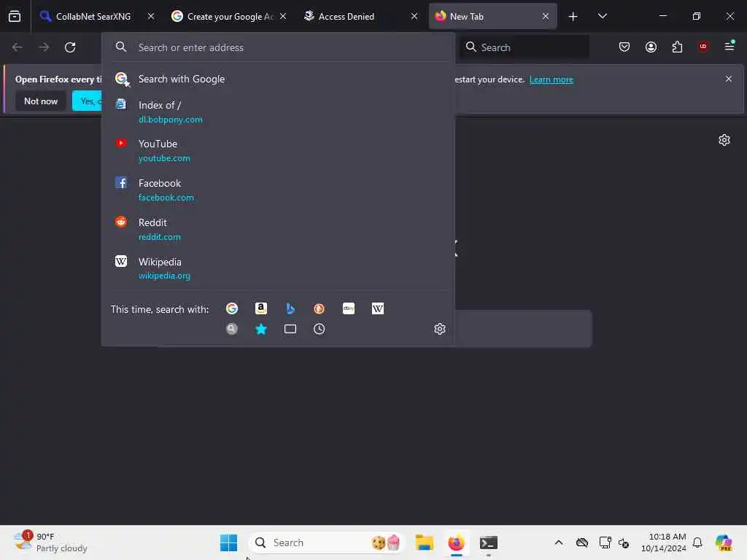Open File Explorer from taskbar
Screen dimensions: 747x560
(424, 542)
